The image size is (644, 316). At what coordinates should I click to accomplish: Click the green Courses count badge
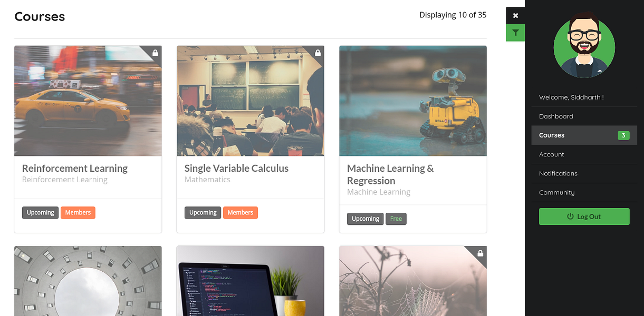coord(623,135)
